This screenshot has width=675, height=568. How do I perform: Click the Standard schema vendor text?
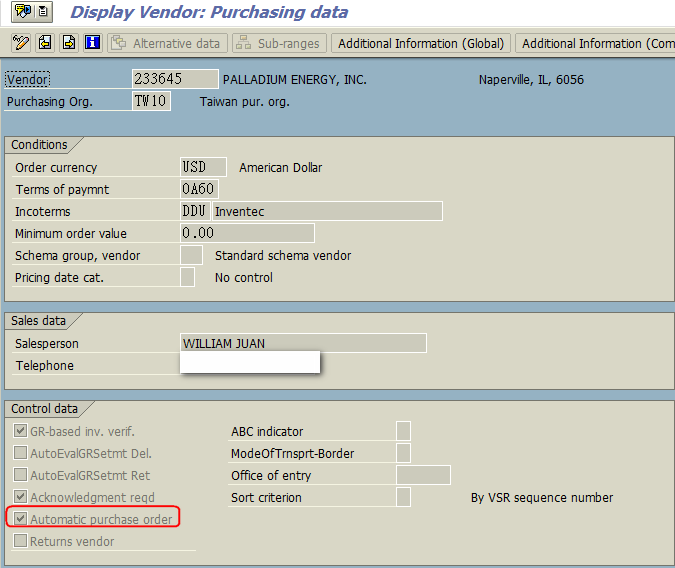(x=283, y=256)
